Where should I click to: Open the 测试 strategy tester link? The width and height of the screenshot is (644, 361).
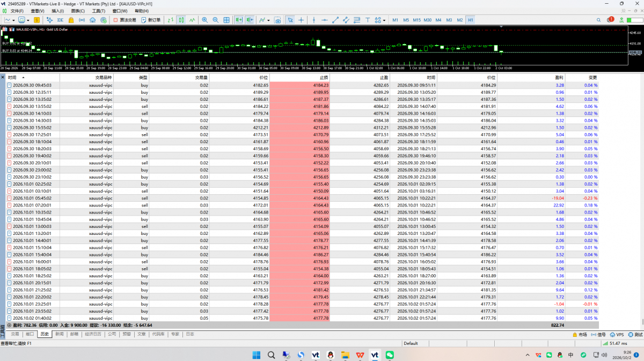point(634,334)
